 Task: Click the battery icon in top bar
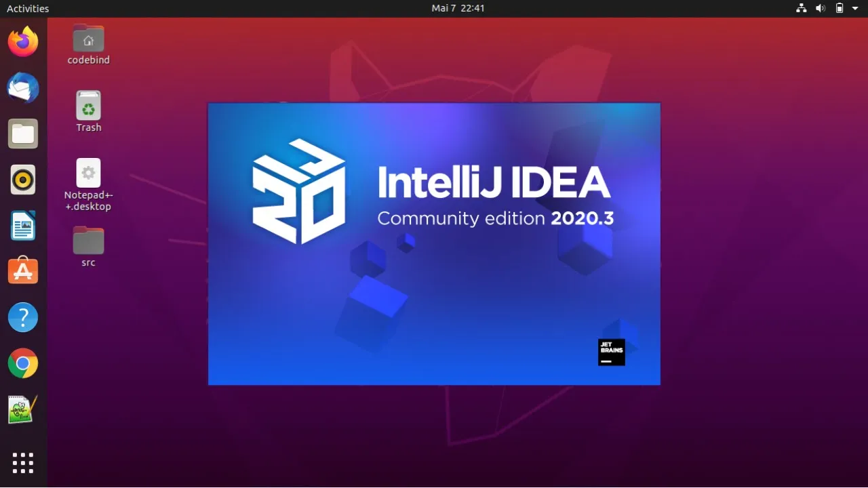point(840,9)
